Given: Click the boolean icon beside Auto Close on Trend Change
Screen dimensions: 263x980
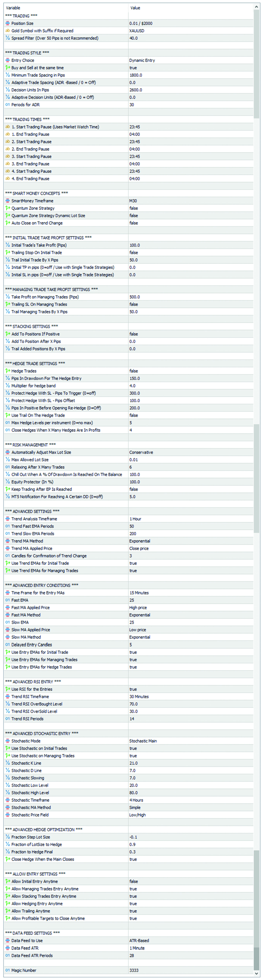Looking at the screenshot, I should click(x=8, y=223).
